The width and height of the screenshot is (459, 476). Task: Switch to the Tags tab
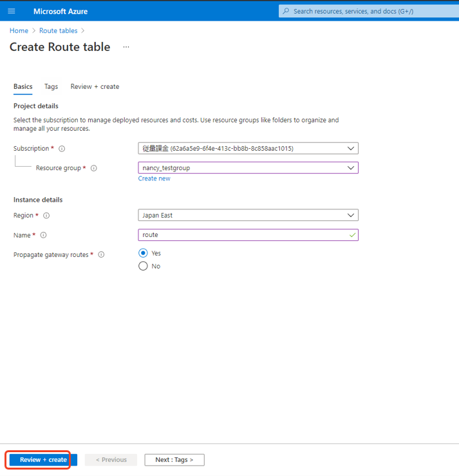tap(51, 86)
